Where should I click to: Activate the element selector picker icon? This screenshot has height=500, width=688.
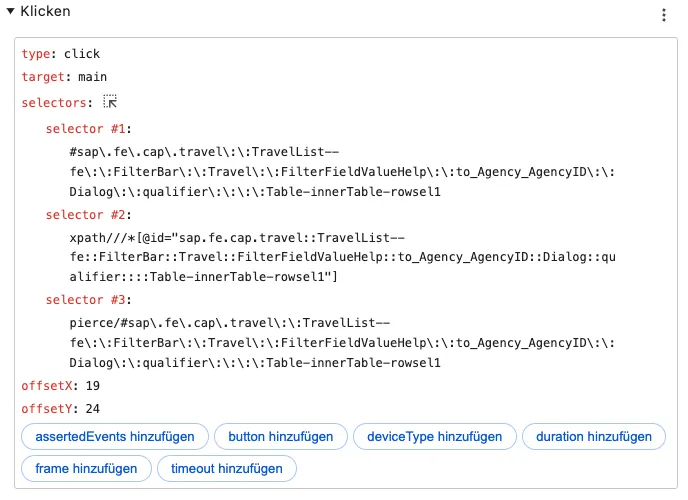110,102
